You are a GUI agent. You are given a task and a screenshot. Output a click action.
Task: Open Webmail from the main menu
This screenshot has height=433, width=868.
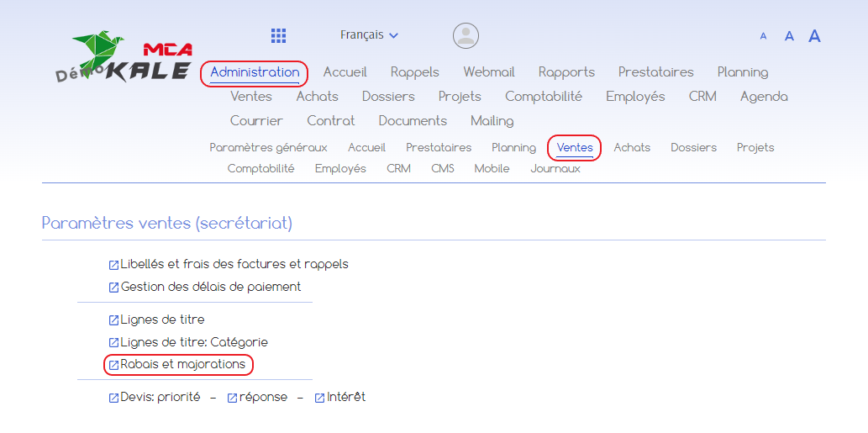(489, 72)
